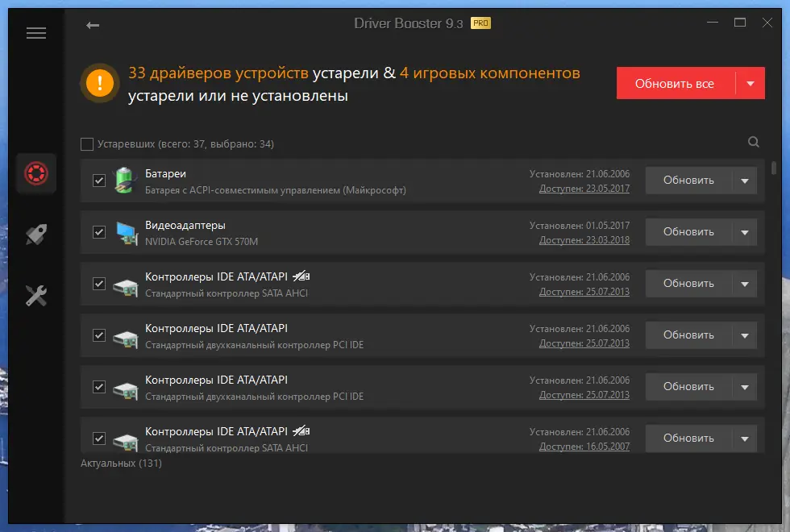Click the search magnifier icon
This screenshot has height=532, width=790.
point(754,142)
